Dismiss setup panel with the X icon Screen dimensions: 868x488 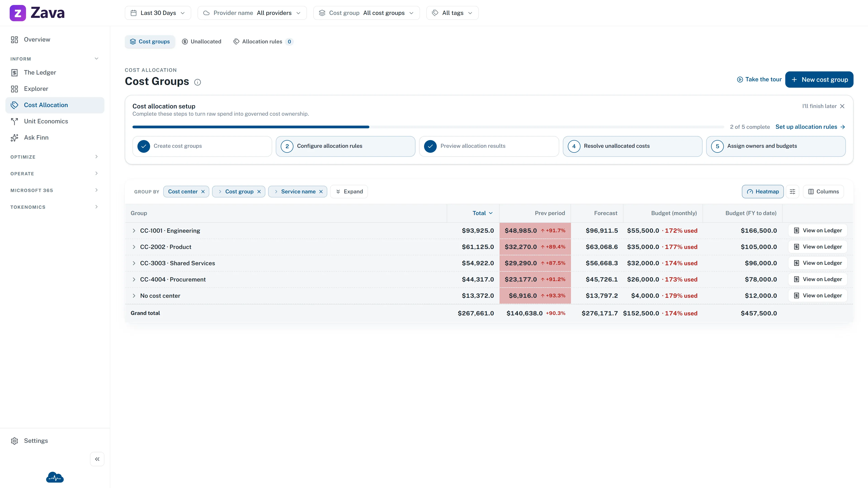[842, 106]
